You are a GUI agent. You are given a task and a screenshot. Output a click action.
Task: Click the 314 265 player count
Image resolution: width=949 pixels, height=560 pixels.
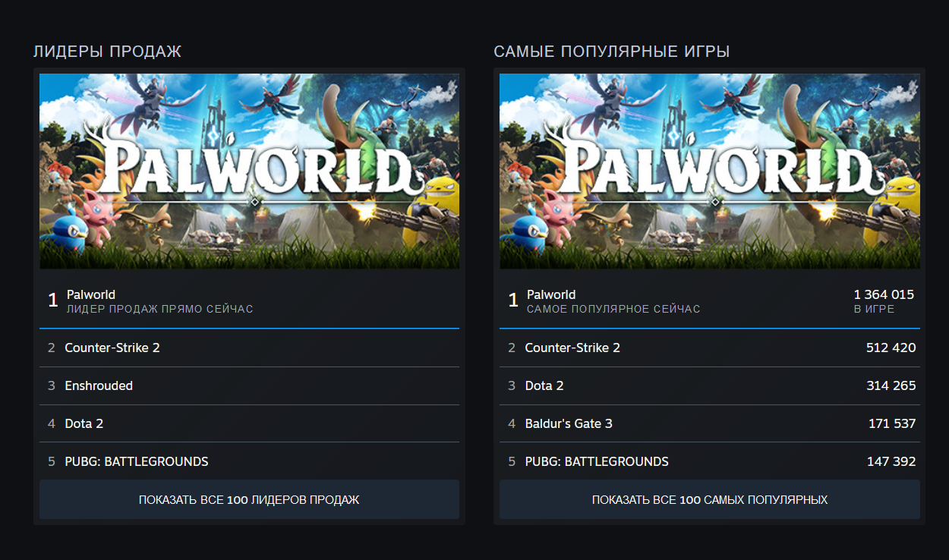click(x=891, y=385)
